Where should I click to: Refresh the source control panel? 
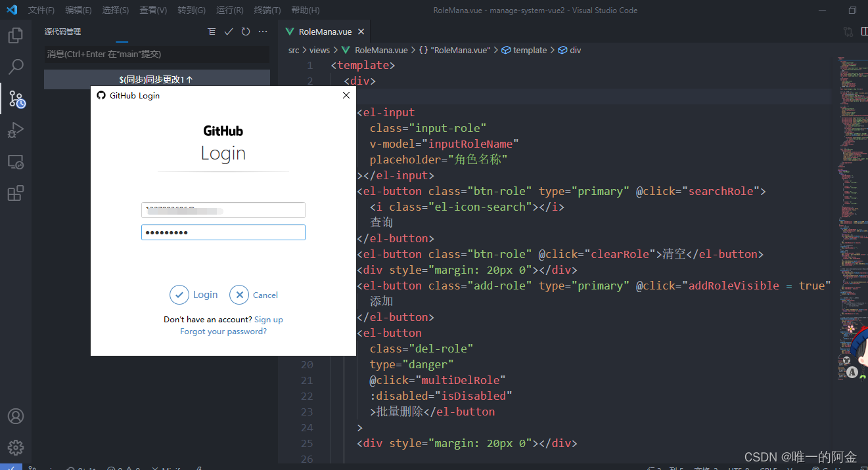pyautogui.click(x=246, y=32)
